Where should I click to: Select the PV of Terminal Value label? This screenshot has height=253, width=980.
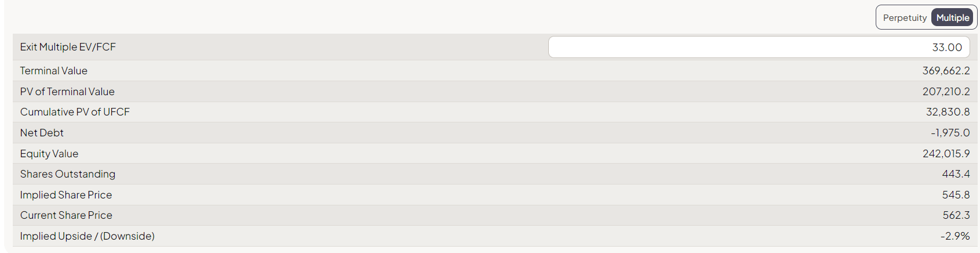coord(67,92)
